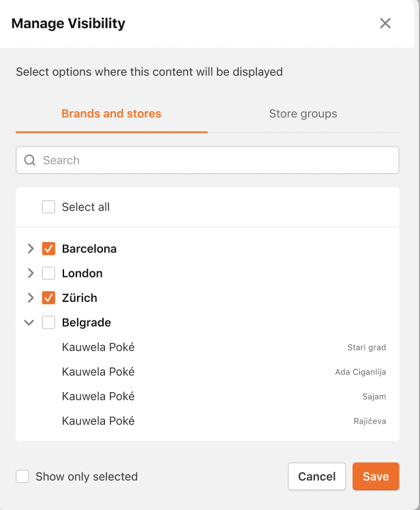Viewport: 420px width, 510px height.
Task: Focus the Search input field
Action: [207, 160]
